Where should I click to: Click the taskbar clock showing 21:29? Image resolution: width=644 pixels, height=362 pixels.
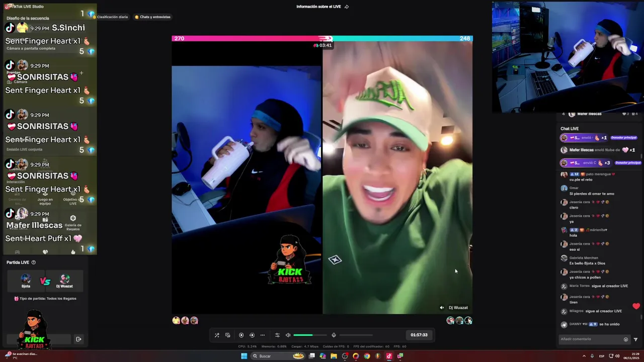click(631, 356)
